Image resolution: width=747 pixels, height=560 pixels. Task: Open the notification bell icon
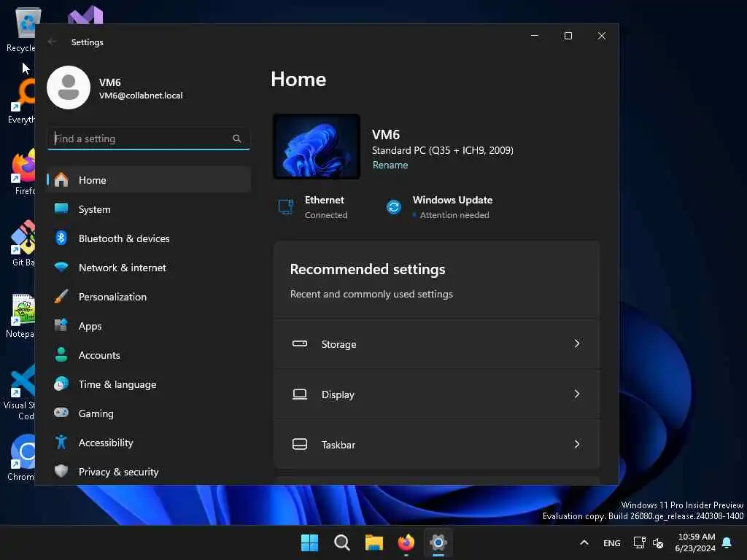727,542
